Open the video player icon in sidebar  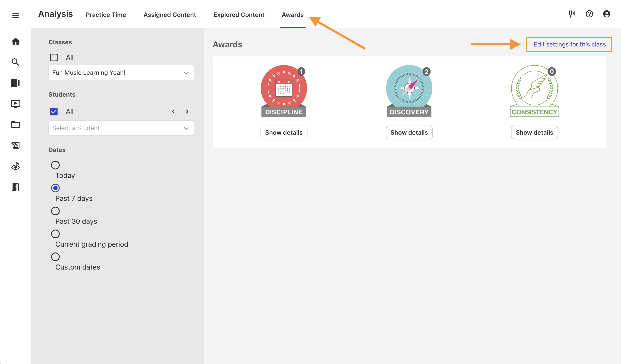click(x=16, y=104)
